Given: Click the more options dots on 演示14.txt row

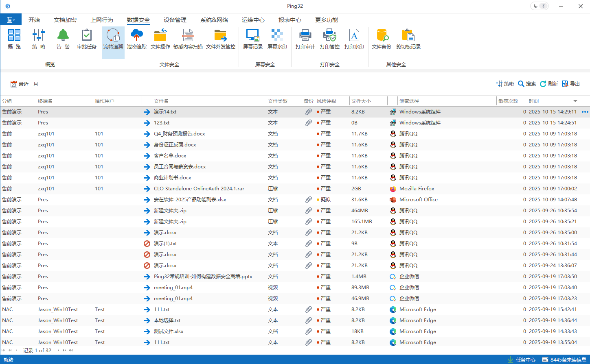Looking at the screenshot, I should (585, 112).
